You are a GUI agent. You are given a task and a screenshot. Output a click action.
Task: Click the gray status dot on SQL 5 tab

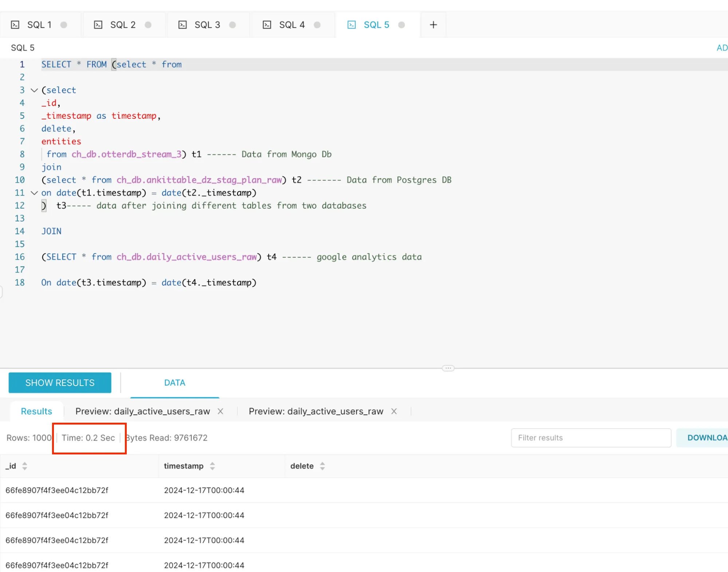click(401, 25)
